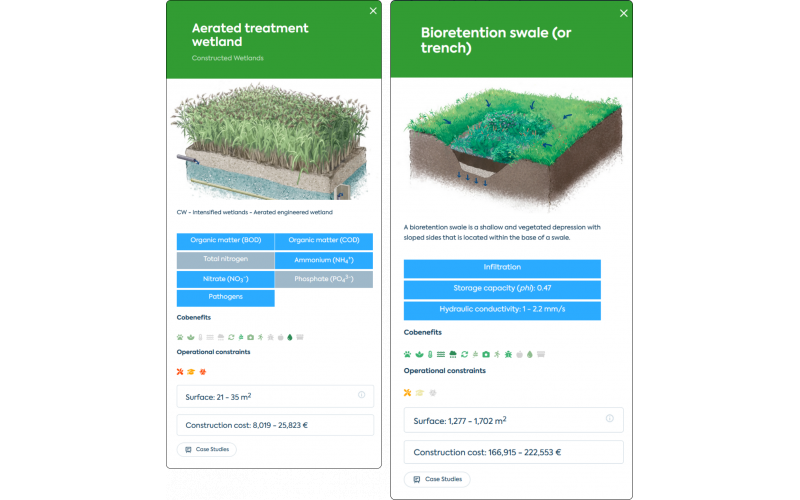Click the Infiltration blue bar

point(502,268)
